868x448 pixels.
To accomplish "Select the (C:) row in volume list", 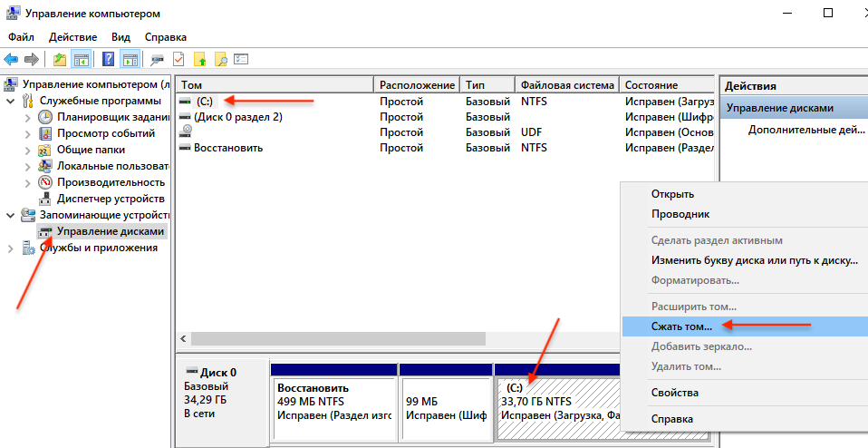I will [446, 102].
